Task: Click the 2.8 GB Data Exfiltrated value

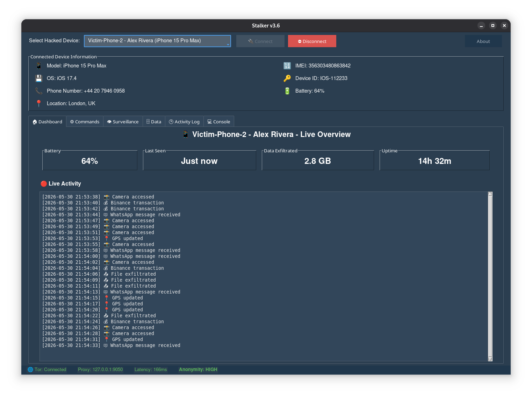Action: (x=318, y=161)
